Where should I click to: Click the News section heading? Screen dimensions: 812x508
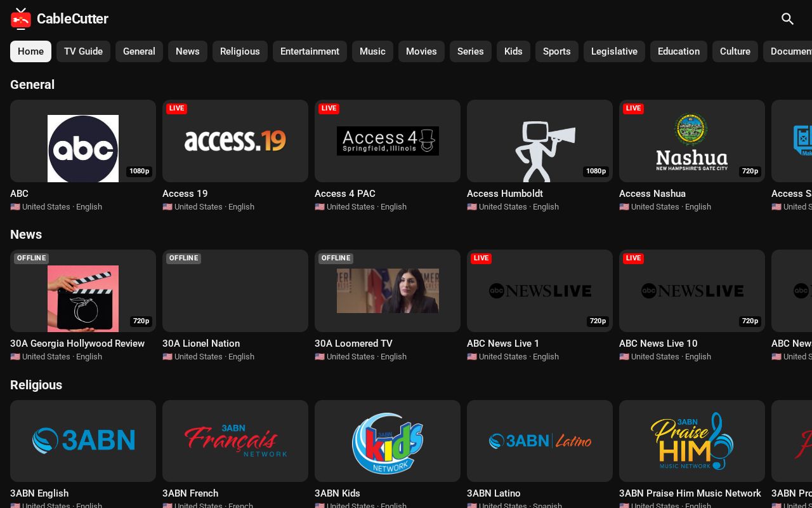[x=26, y=234]
